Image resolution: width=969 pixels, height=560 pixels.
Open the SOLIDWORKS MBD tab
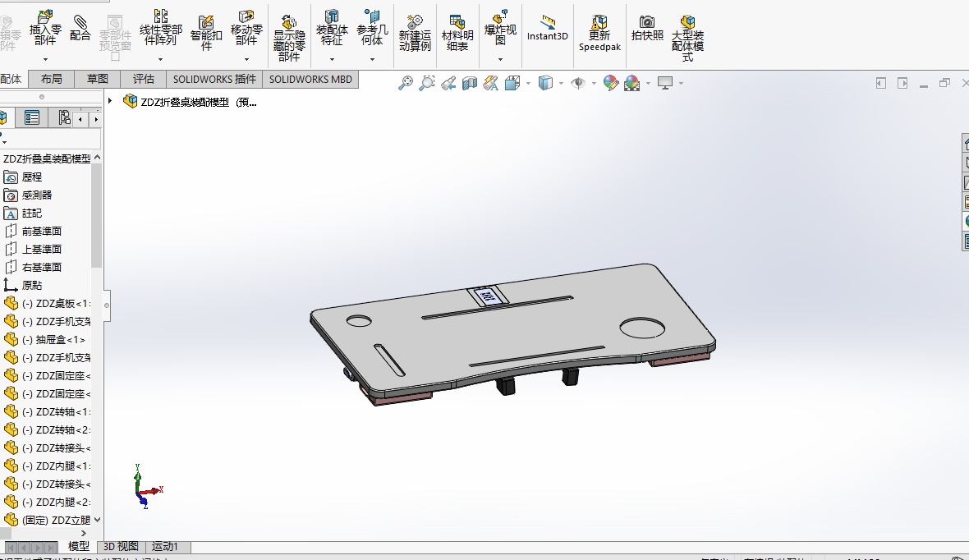310,79
